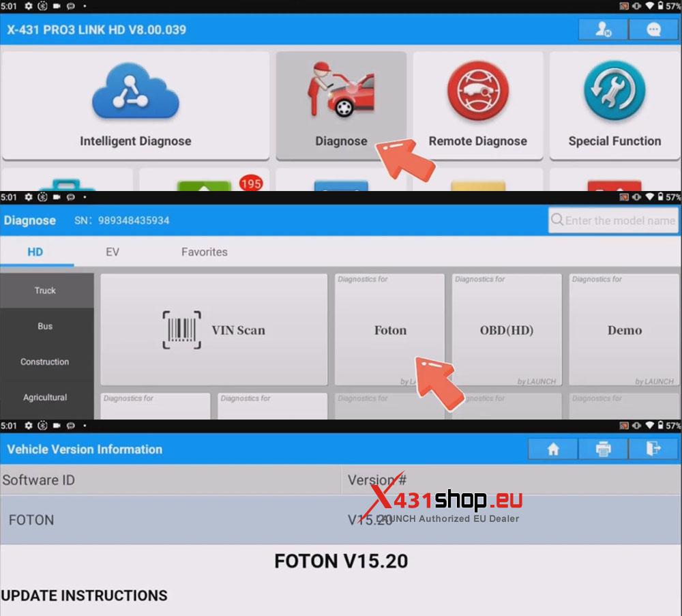This screenshot has width=682, height=616.
Task: Open the VIN Scan tile
Action: click(213, 329)
